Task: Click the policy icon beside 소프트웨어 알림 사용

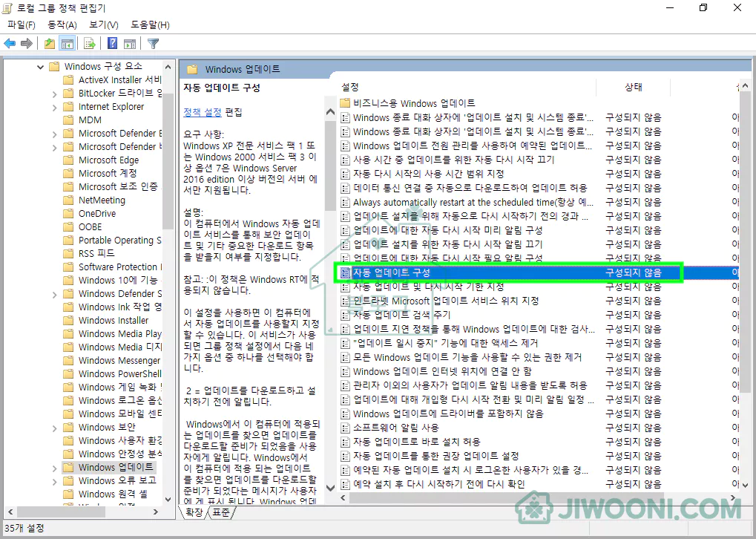Action: (x=345, y=428)
